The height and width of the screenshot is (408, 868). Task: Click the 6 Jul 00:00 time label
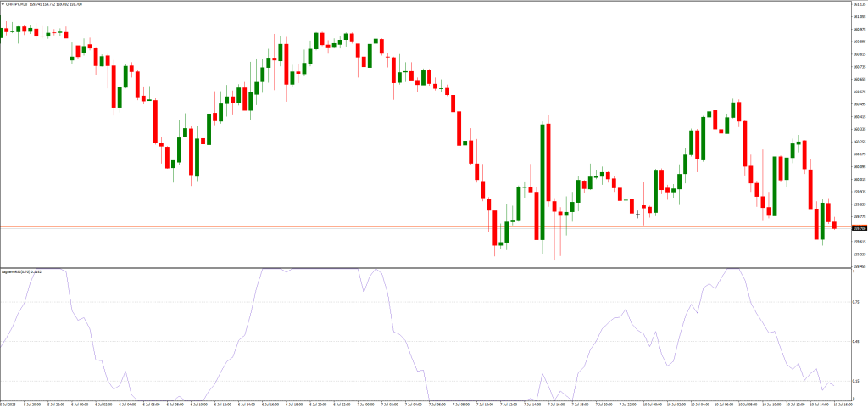tap(79, 405)
